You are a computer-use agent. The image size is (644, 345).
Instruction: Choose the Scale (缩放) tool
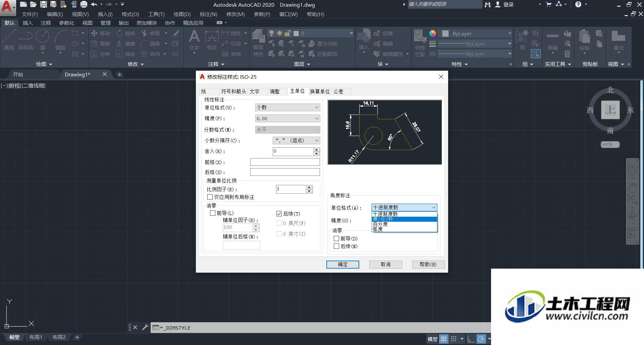click(125, 54)
